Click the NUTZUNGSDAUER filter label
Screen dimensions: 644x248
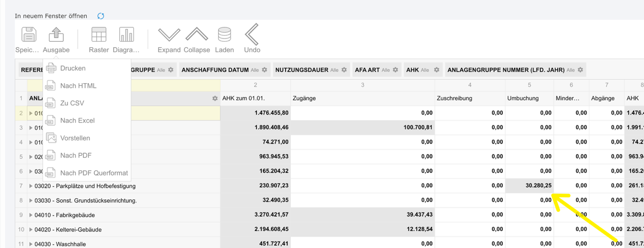point(301,70)
